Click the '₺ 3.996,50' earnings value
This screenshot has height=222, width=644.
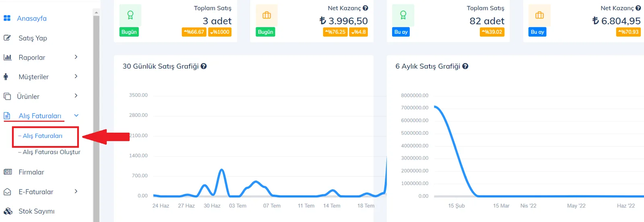[343, 21]
